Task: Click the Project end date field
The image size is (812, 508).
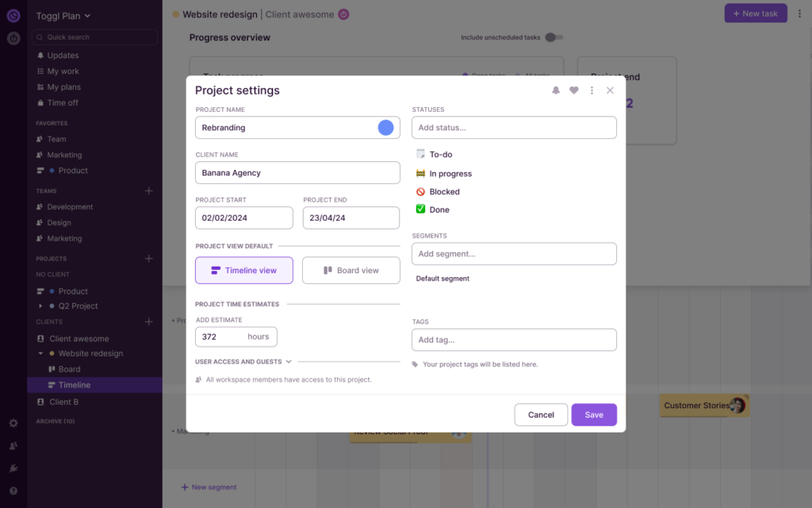Action: click(350, 217)
